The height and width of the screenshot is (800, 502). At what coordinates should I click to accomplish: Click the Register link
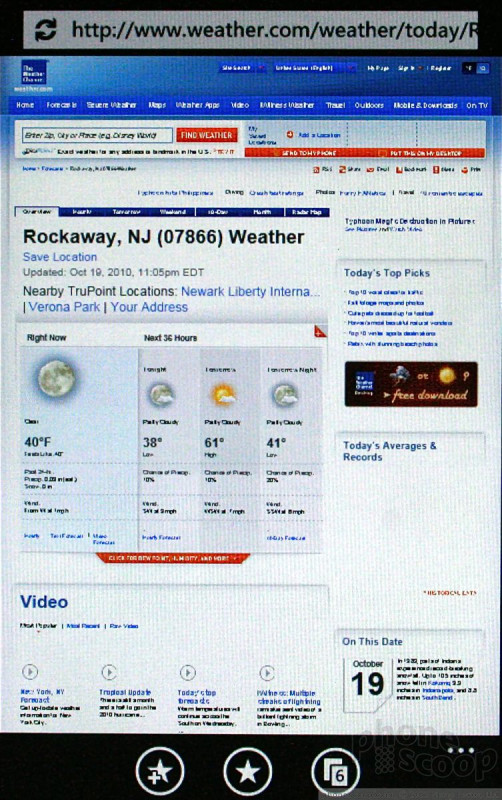click(x=441, y=68)
